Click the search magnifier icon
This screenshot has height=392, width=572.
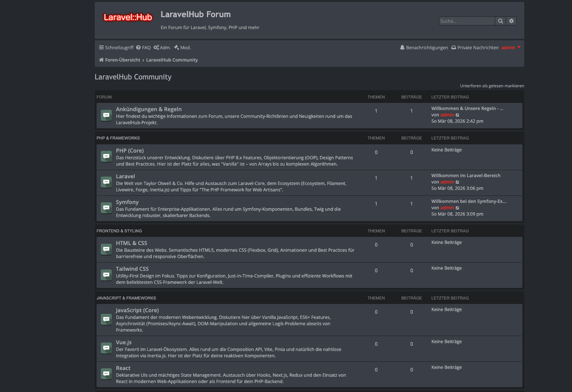tap(500, 21)
